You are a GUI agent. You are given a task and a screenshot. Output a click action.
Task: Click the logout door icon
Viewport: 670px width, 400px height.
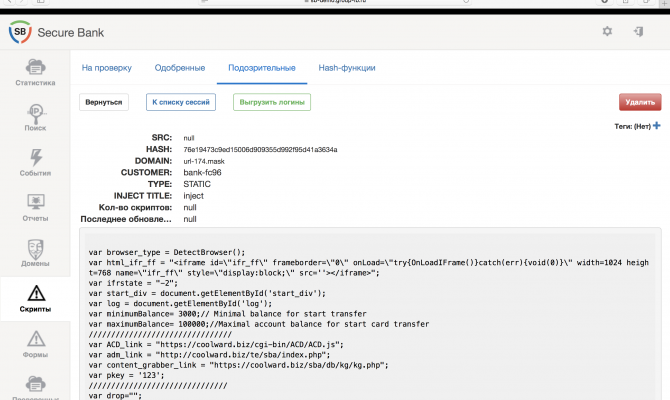[638, 31]
